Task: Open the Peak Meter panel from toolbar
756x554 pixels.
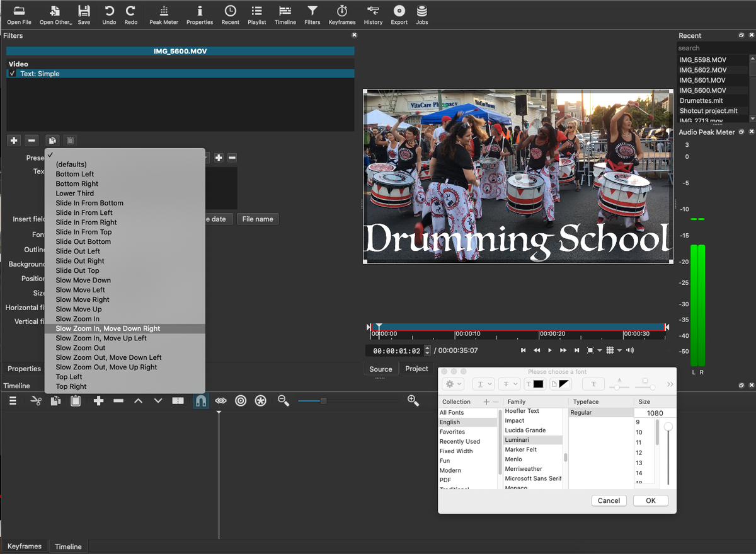Action: pos(164,14)
